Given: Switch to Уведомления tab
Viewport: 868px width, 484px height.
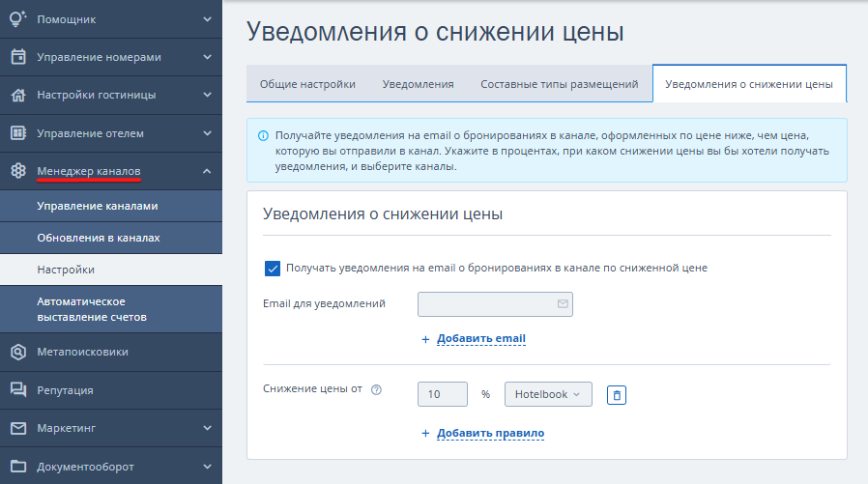Looking at the screenshot, I should (x=418, y=84).
